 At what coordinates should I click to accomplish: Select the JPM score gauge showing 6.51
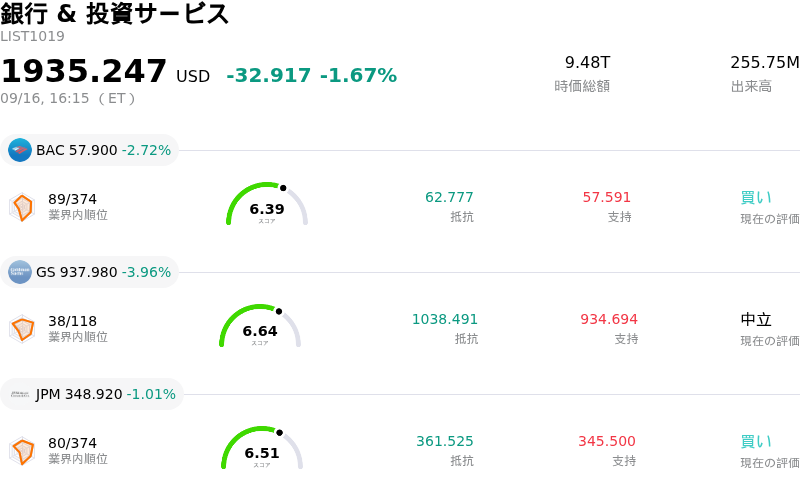262,448
